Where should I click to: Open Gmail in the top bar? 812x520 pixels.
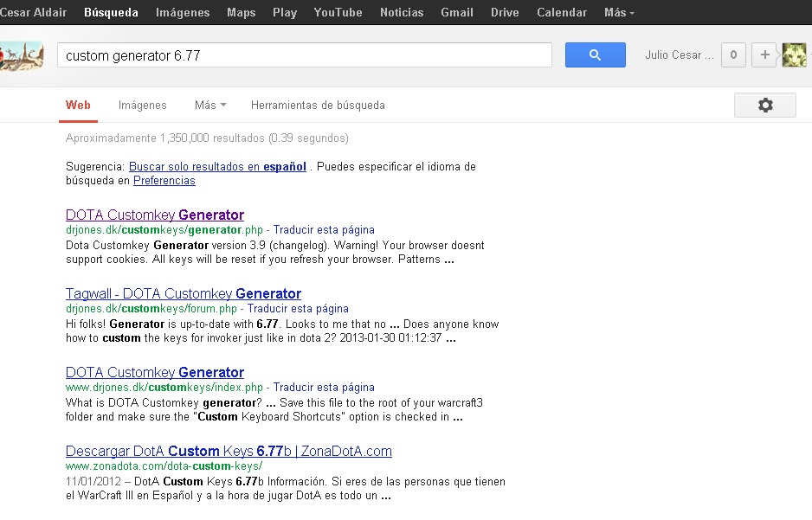pos(457,12)
